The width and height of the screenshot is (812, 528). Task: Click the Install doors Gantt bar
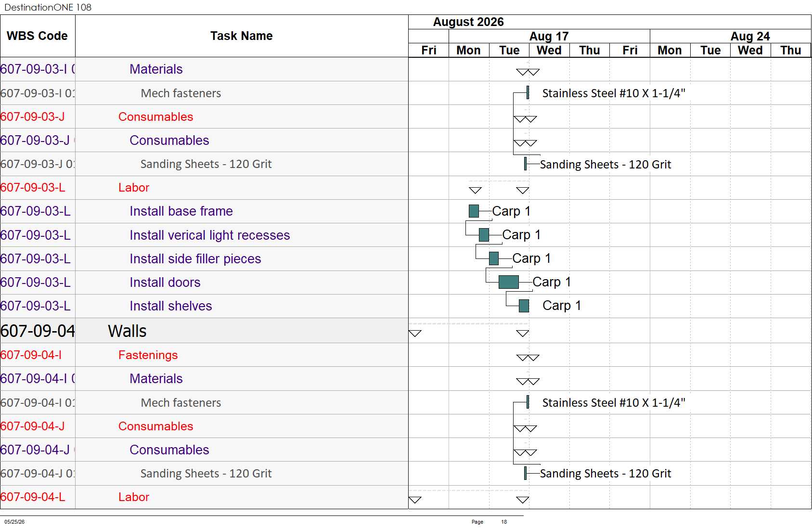(x=509, y=282)
